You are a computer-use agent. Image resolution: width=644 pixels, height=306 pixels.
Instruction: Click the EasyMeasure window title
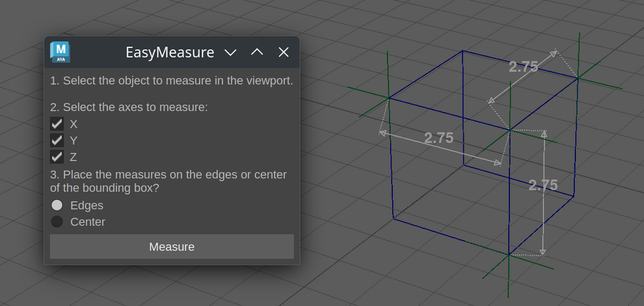170,52
